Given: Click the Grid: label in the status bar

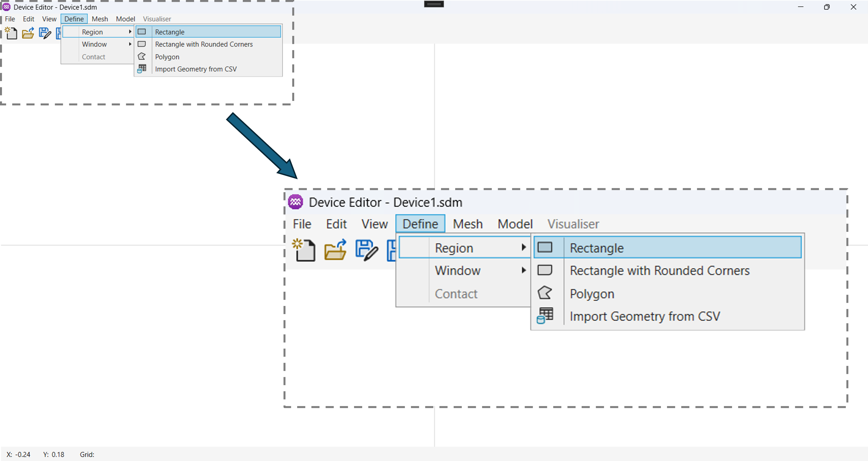Looking at the screenshot, I should click(x=87, y=454).
